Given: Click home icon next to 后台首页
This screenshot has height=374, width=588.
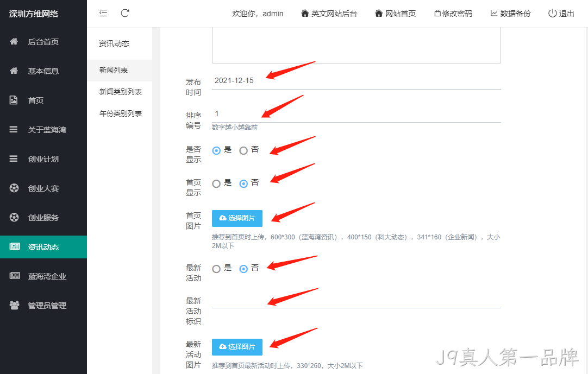Looking at the screenshot, I should coord(14,42).
